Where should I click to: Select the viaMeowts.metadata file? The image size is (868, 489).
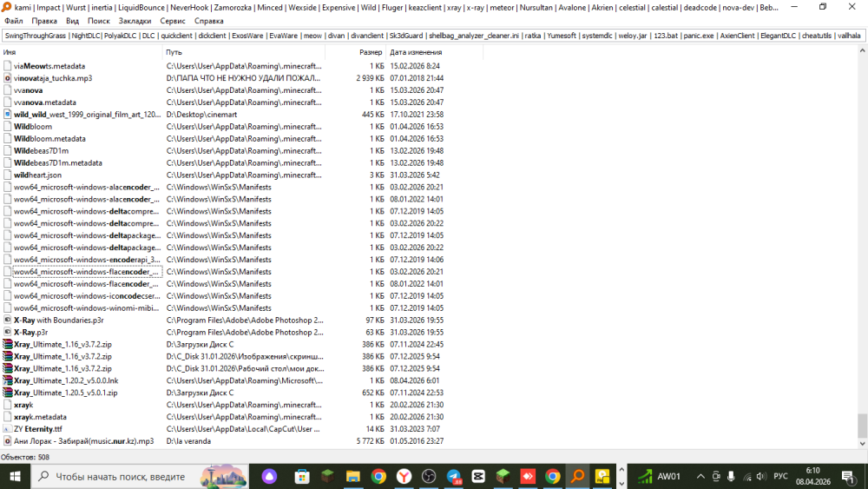(x=49, y=66)
